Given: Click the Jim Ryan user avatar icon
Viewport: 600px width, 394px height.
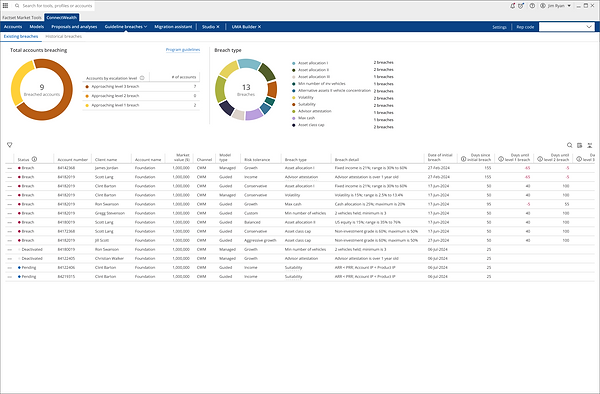Looking at the screenshot, I should click(x=543, y=6).
